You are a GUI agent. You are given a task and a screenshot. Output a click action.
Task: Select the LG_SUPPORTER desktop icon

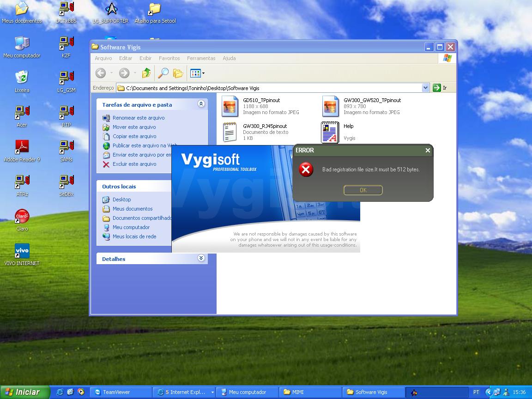[x=111, y=12]
